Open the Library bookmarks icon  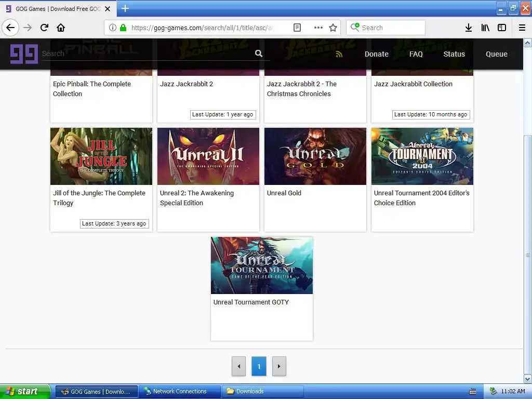point(485,28)
